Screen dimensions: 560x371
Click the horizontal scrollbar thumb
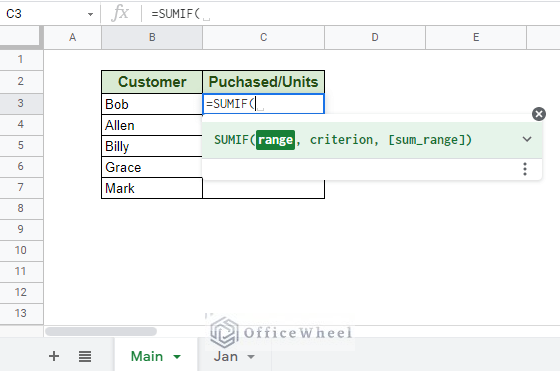pyautogui.click(x=101, y=331)
